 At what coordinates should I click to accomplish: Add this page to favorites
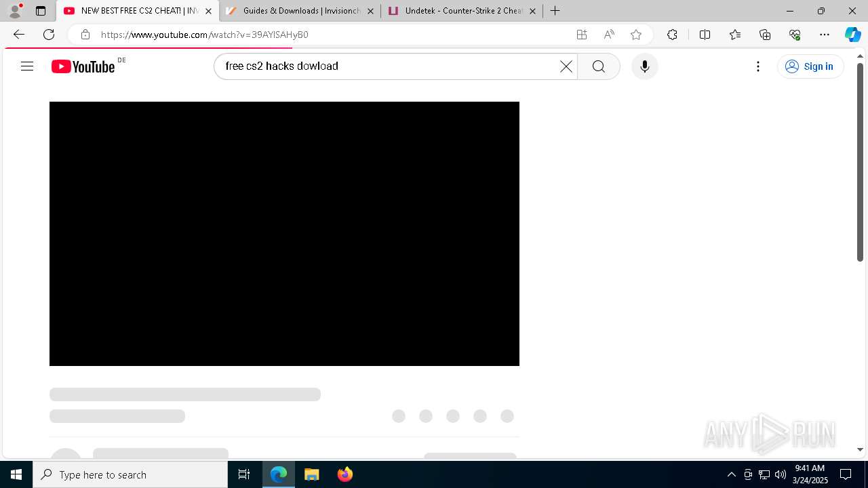pyautogui.click(x=636, y=35)
